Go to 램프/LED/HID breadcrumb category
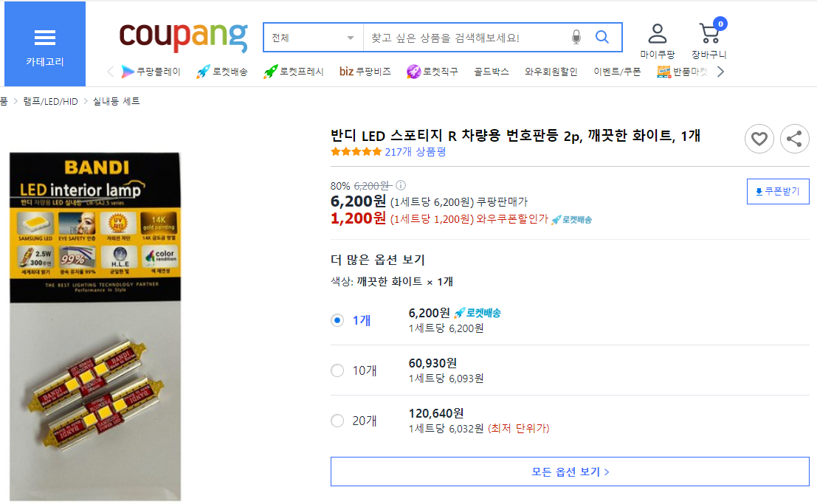Screen dimensions: 817x504 pyautogui.click(x=50, y=101)
